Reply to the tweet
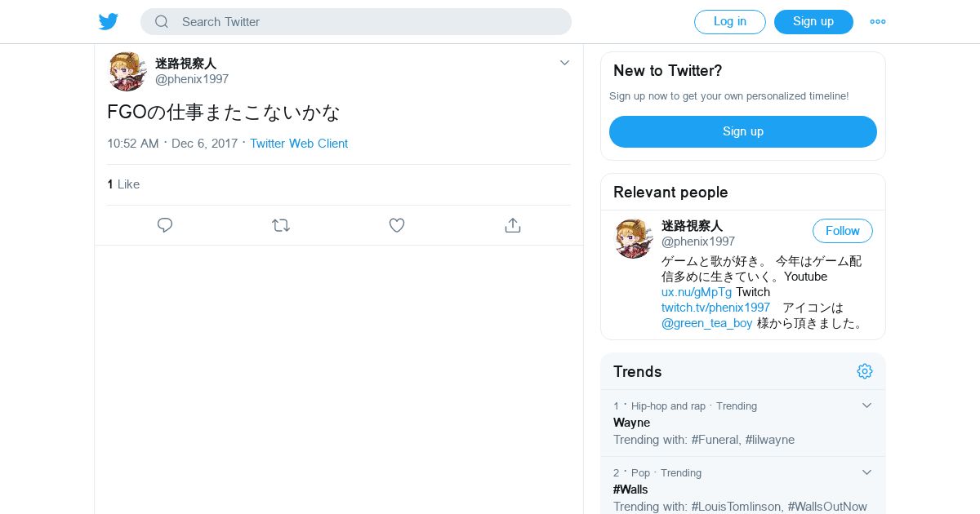This screenshot has width=980, height=514. point(165,225)
